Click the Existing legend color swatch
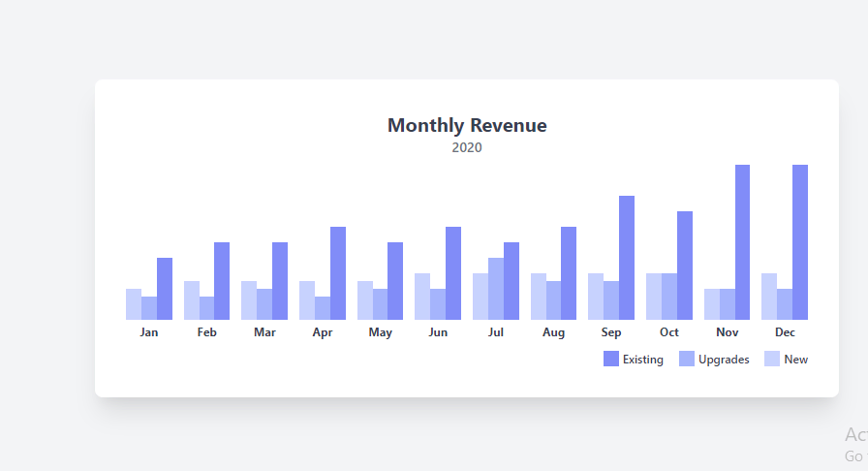The height and width of the screenshot is (471, 868). tap(610, 359)
